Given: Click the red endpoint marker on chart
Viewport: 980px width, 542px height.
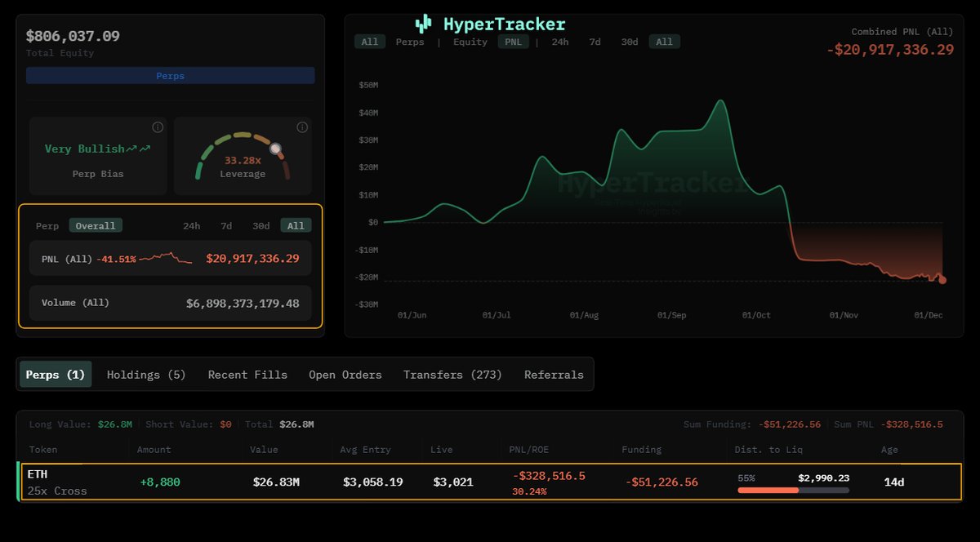Looking at the screenshot, I should pyautogui.click(x=942, y=280).
